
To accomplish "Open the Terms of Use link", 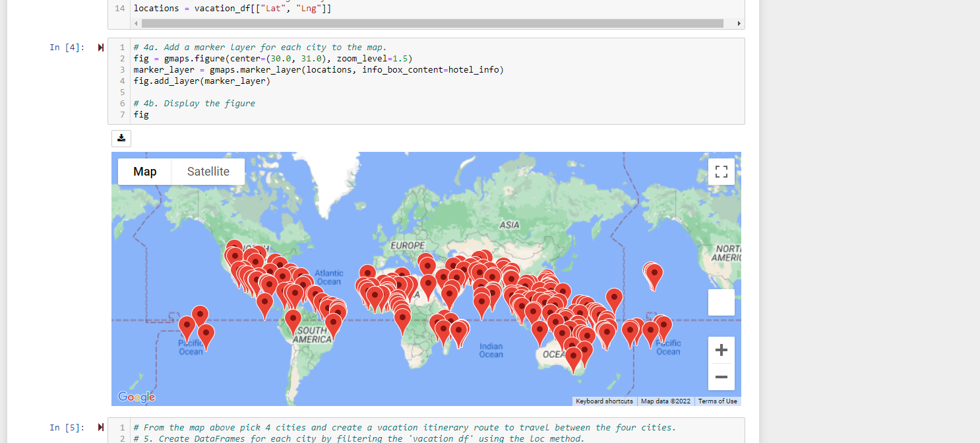I will coord(718,401).
